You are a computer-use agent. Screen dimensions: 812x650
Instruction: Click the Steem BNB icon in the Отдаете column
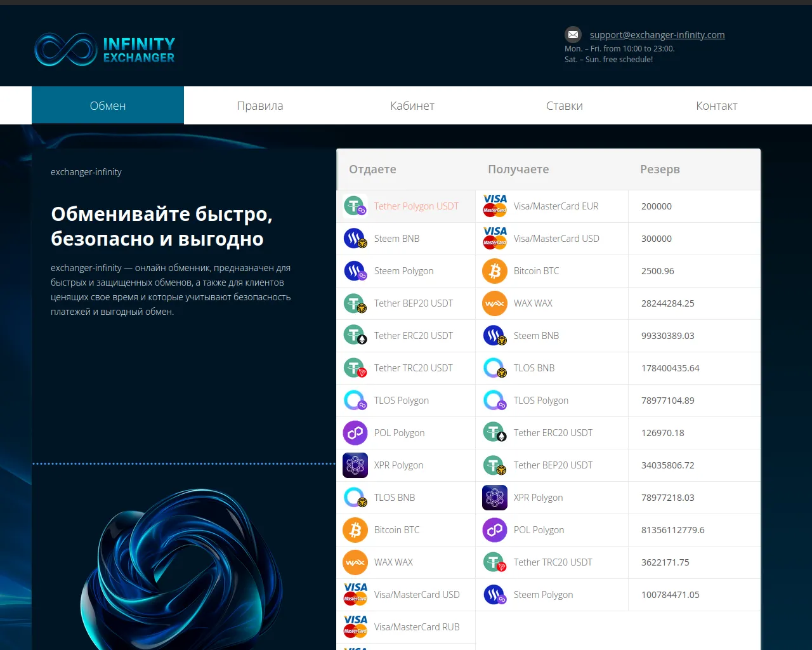pyautogui.click(x=355, y=239)
